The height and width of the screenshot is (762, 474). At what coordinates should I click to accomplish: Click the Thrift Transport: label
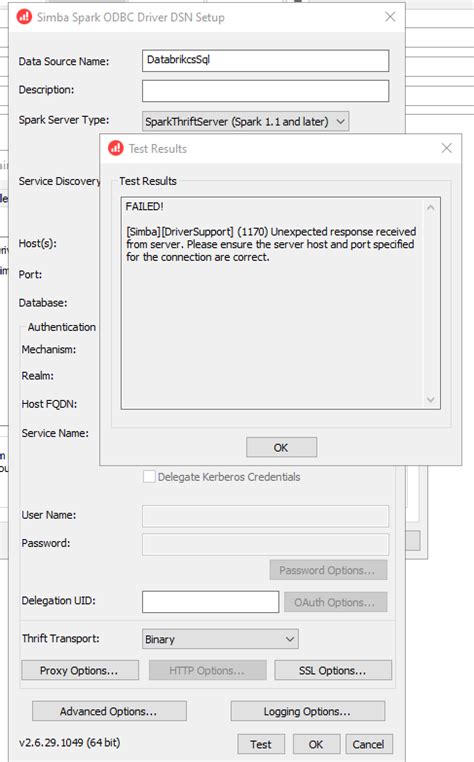click(x=60, y=639)
